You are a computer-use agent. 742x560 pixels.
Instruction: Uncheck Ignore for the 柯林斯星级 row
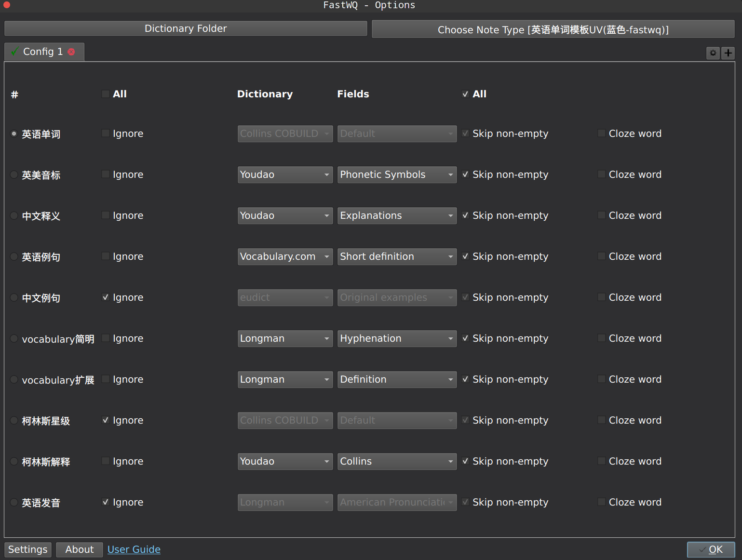[106, 420]
